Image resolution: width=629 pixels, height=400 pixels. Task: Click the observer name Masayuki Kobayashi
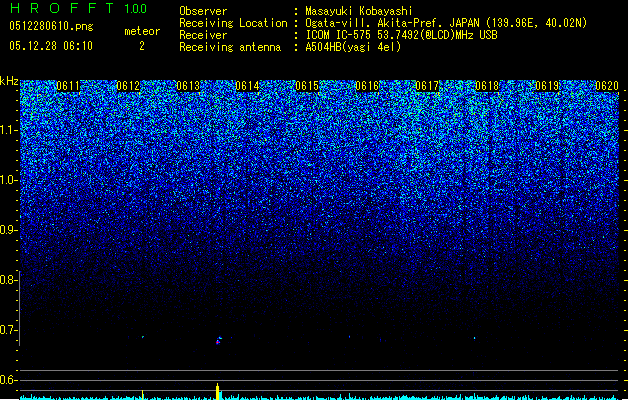359,11
